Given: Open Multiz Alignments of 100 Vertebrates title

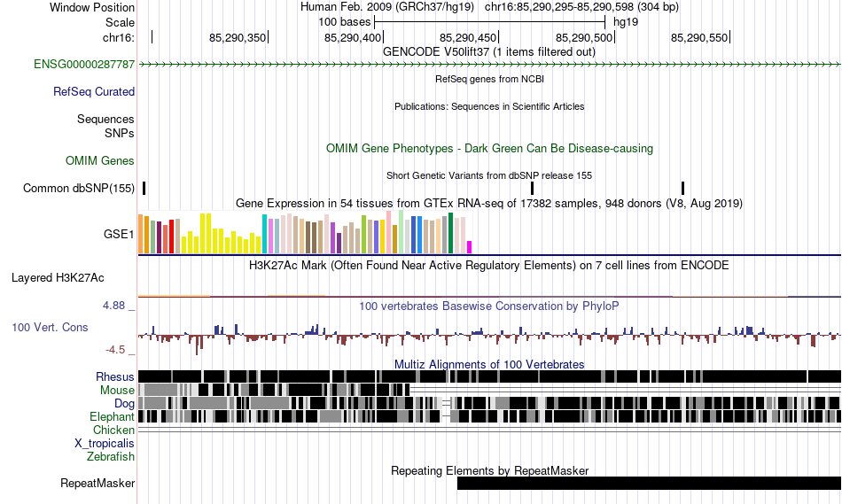Looking at the screenshot, I should click(x=489, y=364).
